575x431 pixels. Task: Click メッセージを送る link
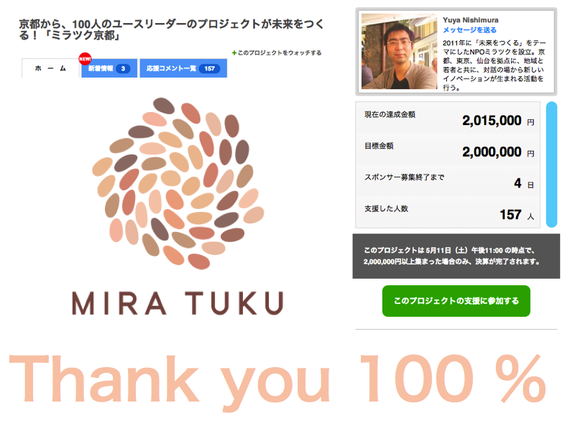coord(469,30)
